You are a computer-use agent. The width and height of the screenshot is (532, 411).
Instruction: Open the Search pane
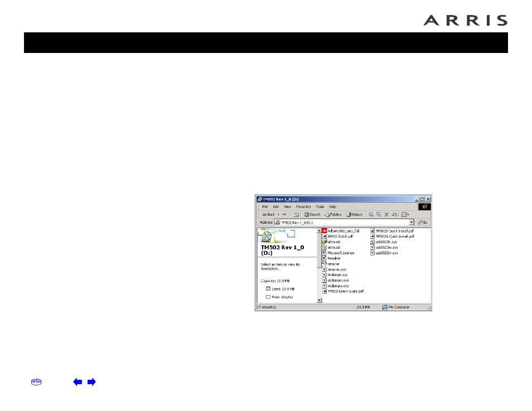(x=312, y=215)
